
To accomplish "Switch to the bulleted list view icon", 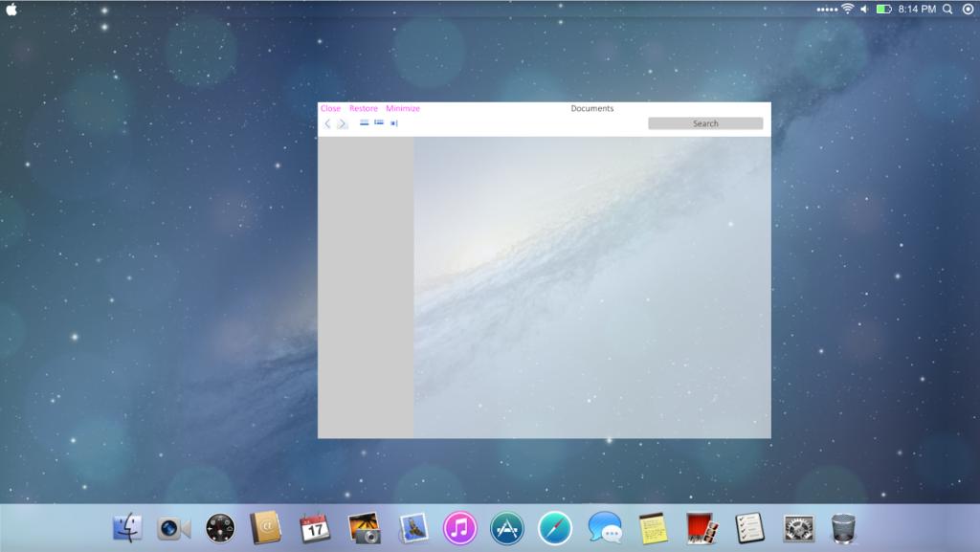I will (x=379, y=122).
